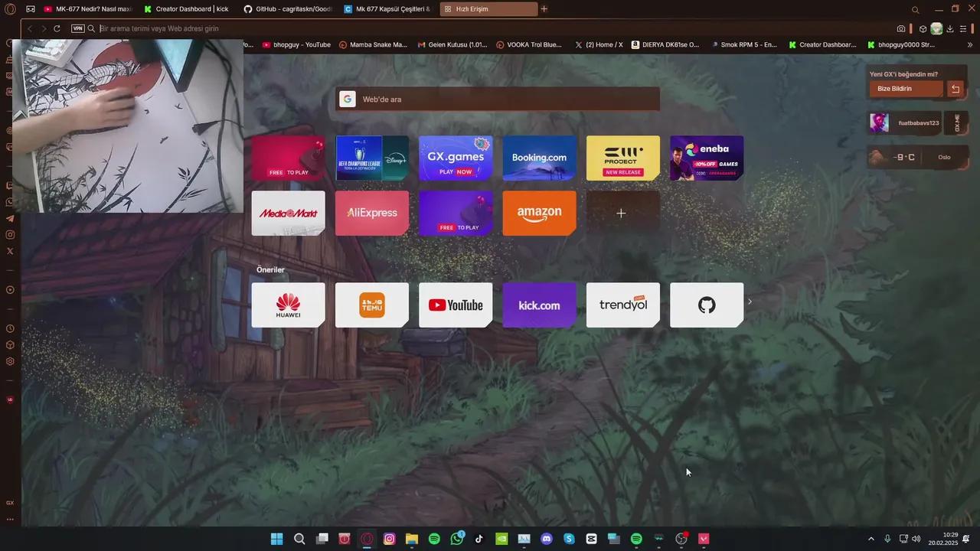
Task: Open the VOOKA Trol Blue bookmark
Action: 529,44
